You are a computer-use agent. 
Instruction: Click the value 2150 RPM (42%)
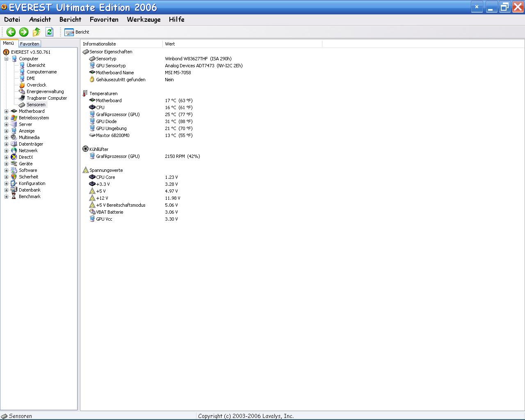[x=183, y=156]
